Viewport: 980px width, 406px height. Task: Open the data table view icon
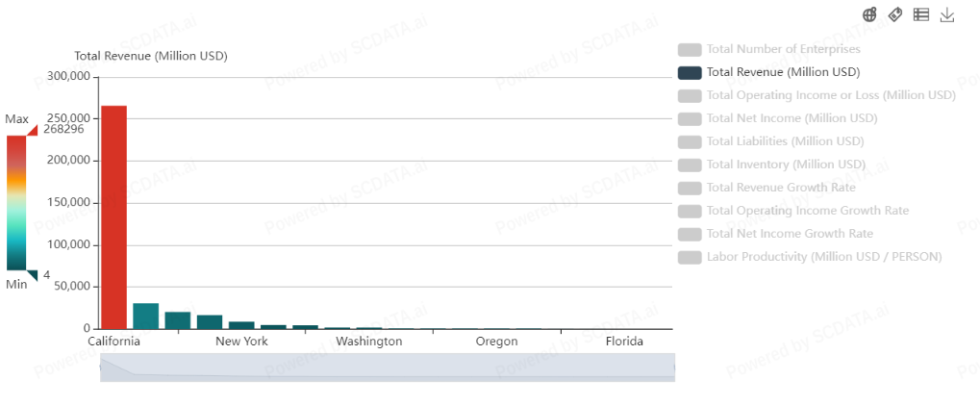[921, 14]
